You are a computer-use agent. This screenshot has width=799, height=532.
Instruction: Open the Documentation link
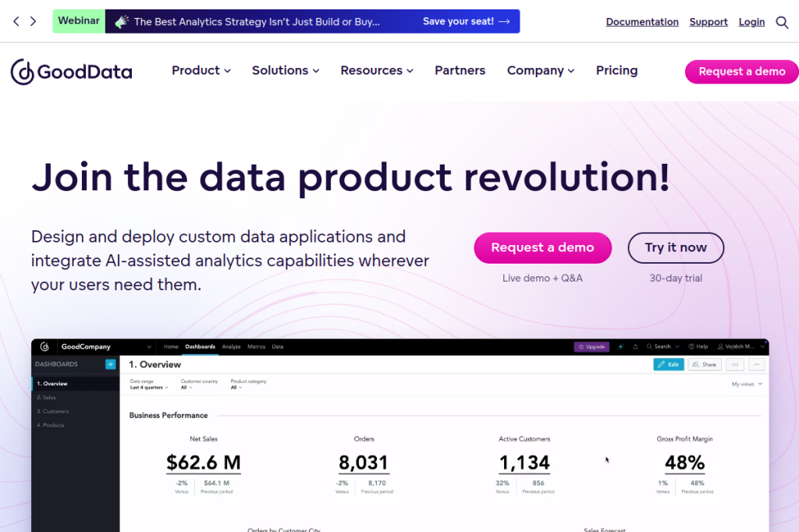click(x=642, y=22)
